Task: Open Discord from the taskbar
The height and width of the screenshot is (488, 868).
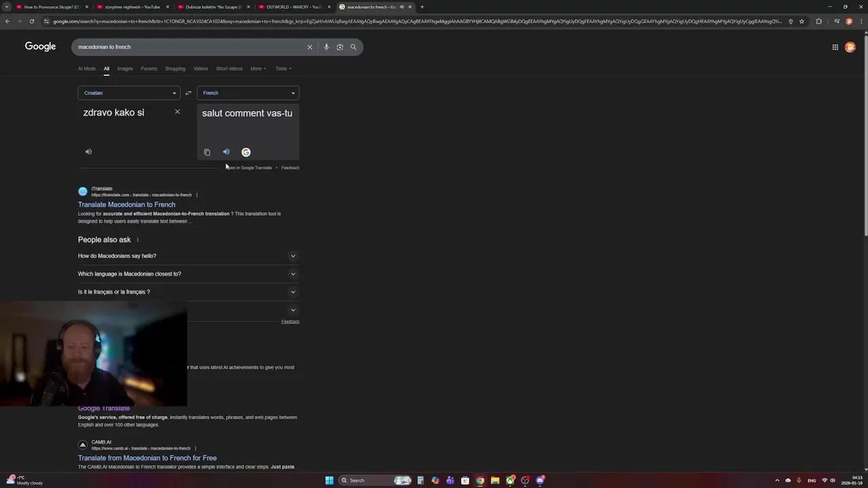Action: [x=540, y=481]
